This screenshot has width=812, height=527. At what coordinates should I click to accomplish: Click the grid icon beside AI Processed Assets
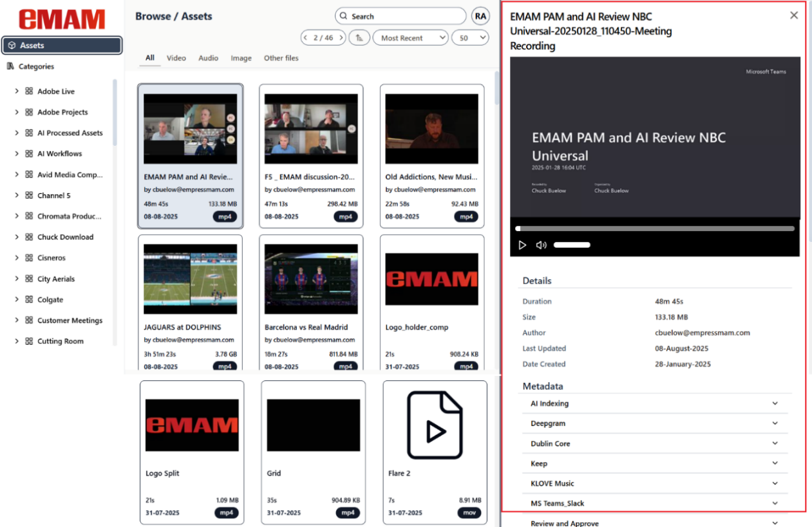click(29, 133)
